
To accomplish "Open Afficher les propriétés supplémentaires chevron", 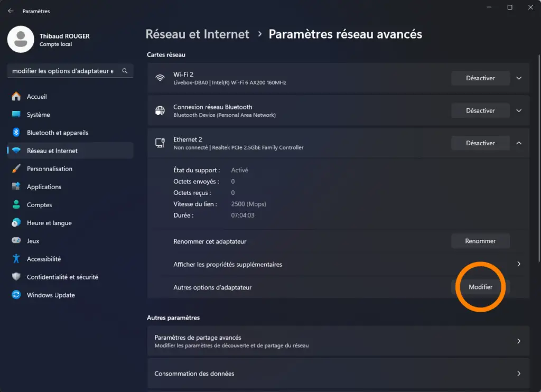I will point(519,264).
